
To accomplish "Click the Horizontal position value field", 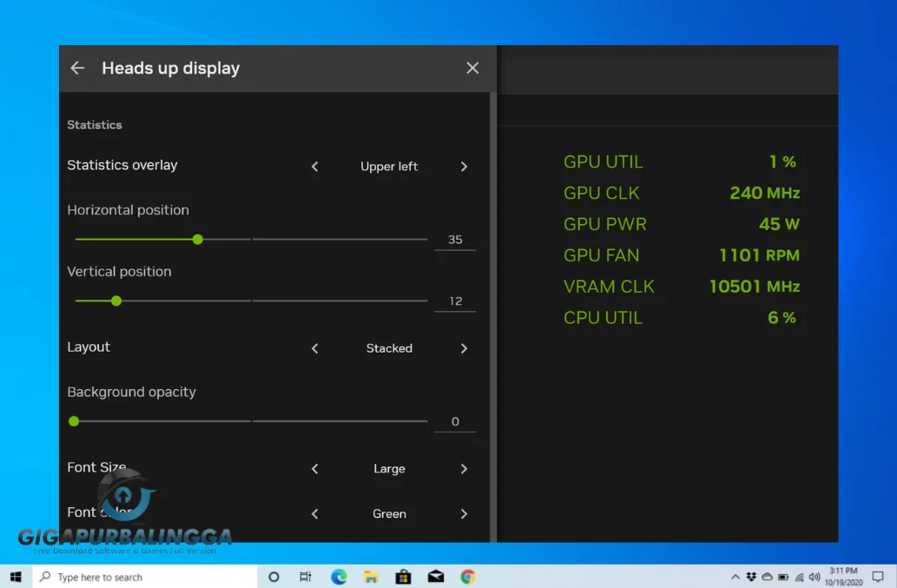I will [455, 240].
